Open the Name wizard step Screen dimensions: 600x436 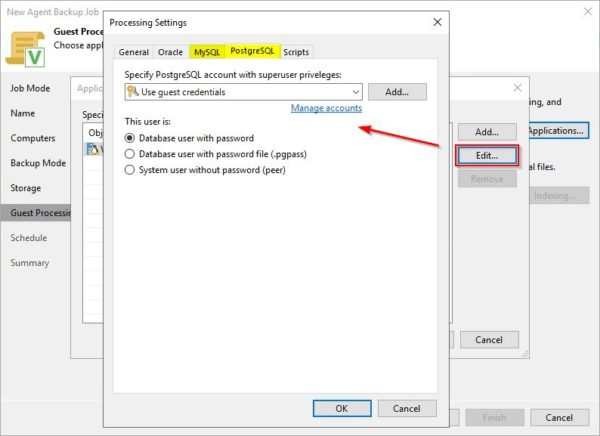point(23,113)
